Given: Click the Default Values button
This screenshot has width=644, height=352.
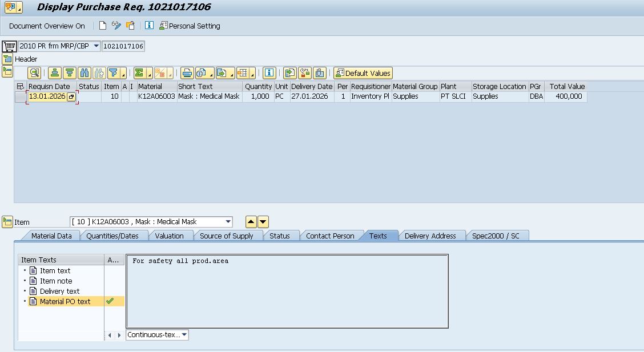Looking at the screenshot, I should click(363, 73).
